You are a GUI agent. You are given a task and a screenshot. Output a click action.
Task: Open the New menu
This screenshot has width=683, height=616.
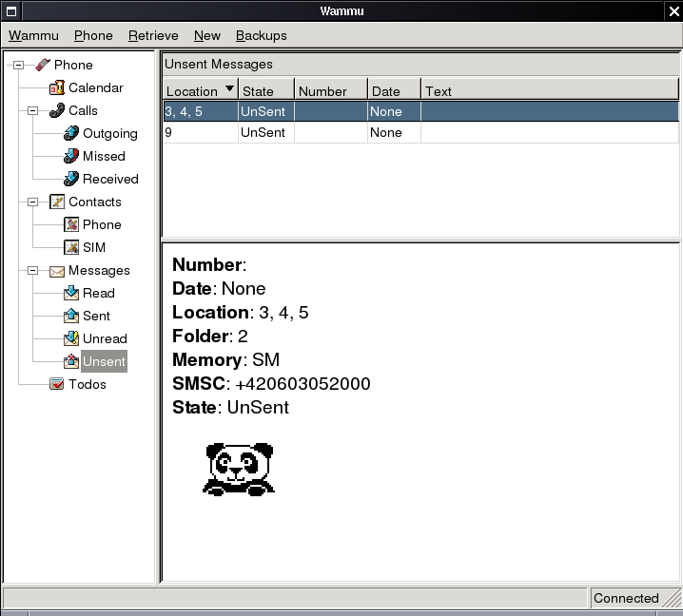207,35
